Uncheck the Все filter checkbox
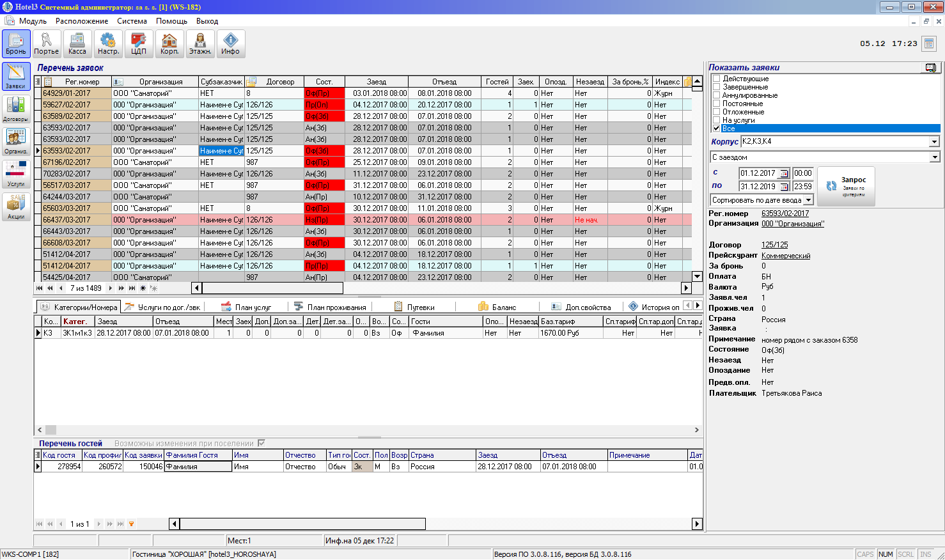The image size is (945, 560). [x=716, y=128]
